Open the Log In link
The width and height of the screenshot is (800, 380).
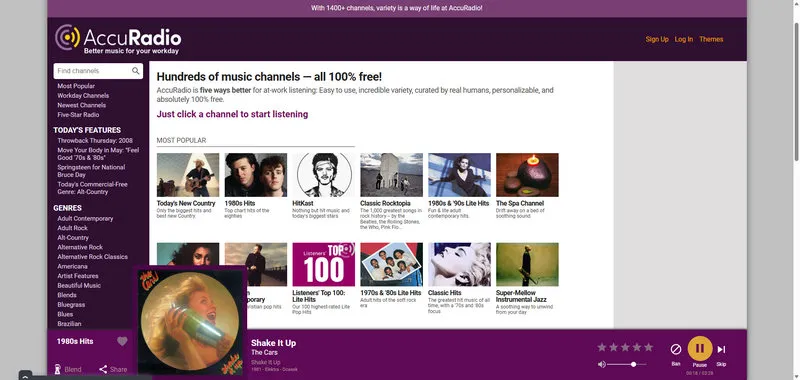click(x=684, y=39)
